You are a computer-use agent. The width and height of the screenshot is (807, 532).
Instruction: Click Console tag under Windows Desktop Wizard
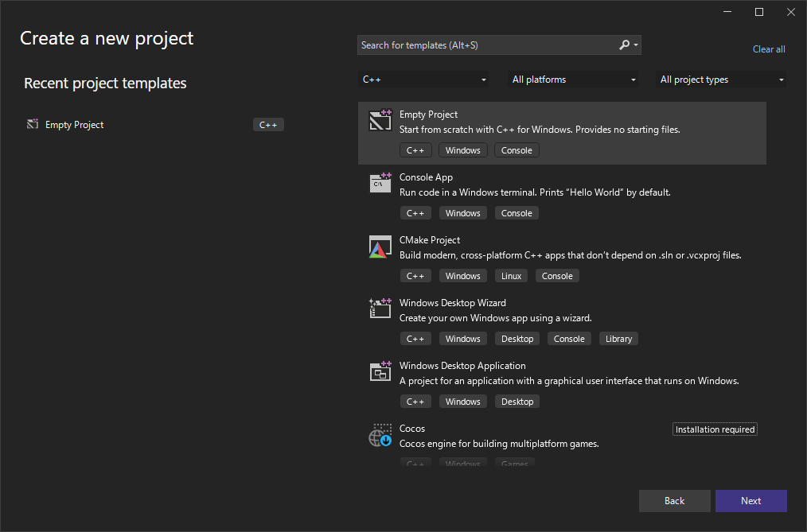coord(569,339)
